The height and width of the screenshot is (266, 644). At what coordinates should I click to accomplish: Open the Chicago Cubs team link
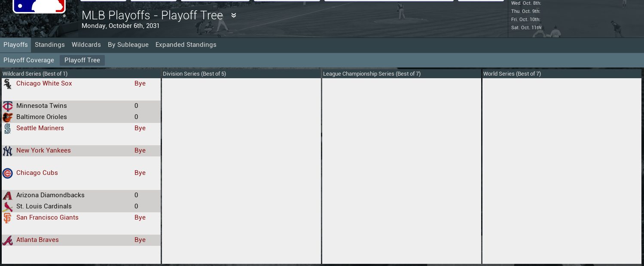pyautogui.click(x=37, y=173)
